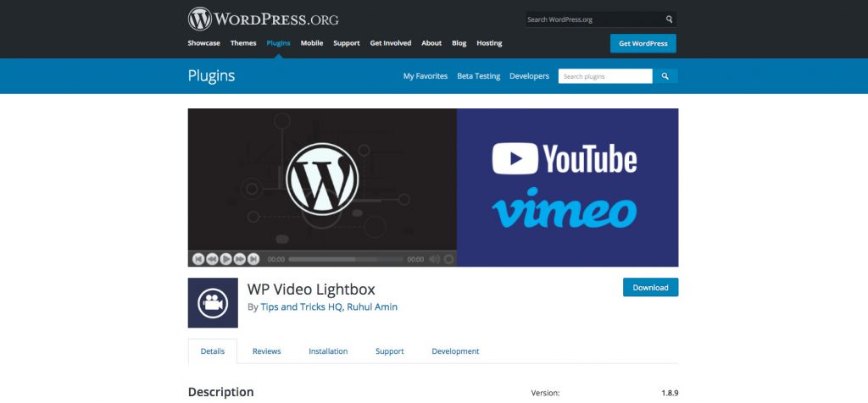The image size is (868, 403).
Task: Click the version number 1.8.9
Action: point(670,393)
